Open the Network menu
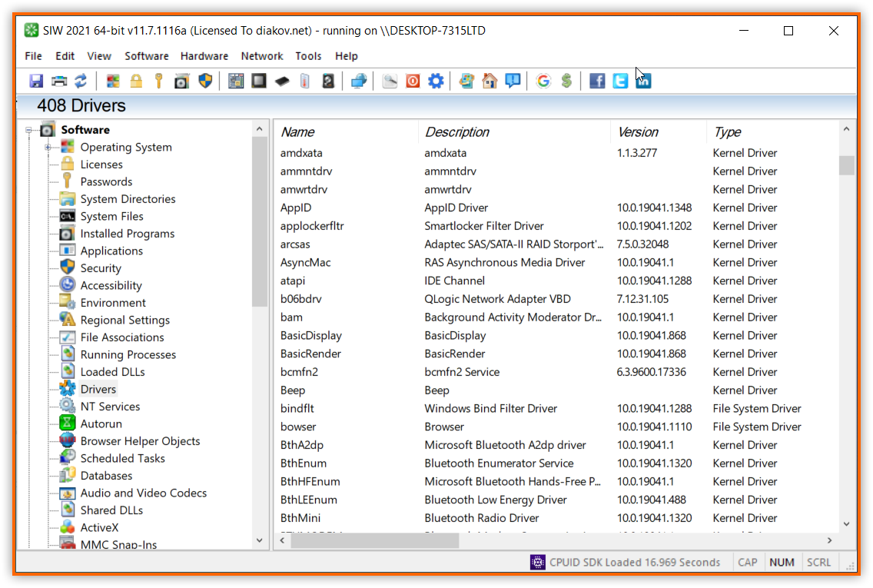This screenshot has width=873, height=588. (x=262, y=56)
